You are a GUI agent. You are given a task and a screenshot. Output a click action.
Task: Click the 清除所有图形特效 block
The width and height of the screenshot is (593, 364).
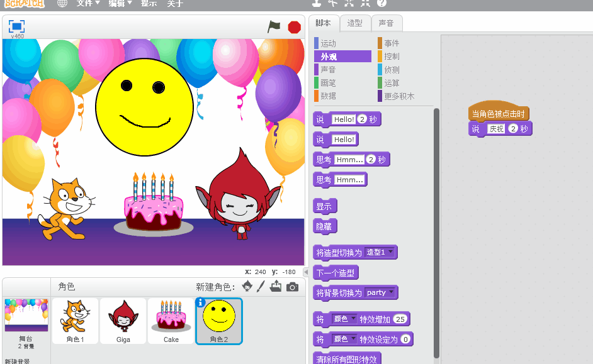[x=347, y=359]
